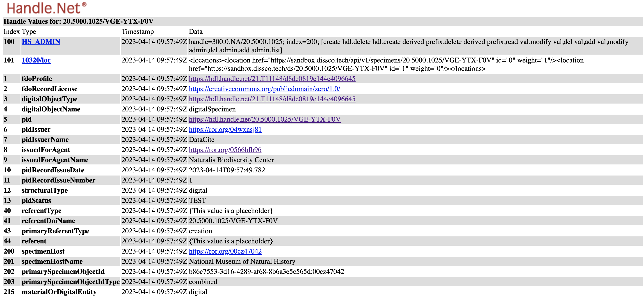This screenshot has width=644, height=305.
Task: Click the referent row placeholder value
Action: pyautogui.click(x=231, y=241)
